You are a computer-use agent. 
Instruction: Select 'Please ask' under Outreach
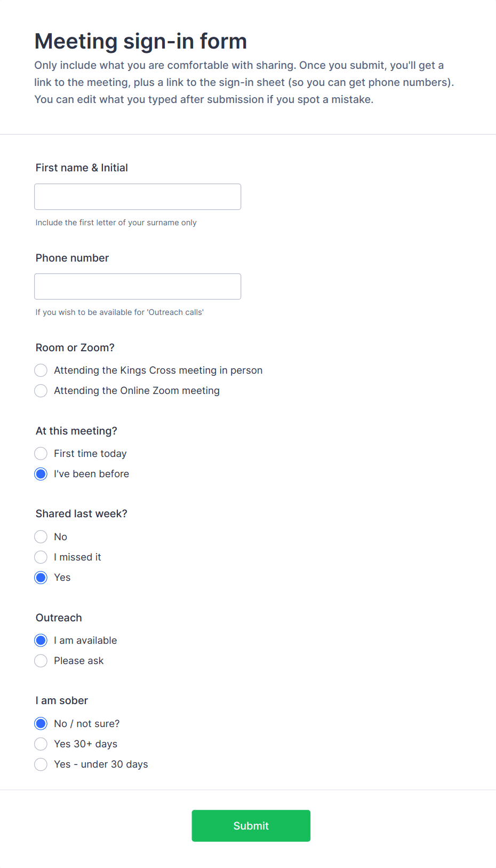click(41, 660)
